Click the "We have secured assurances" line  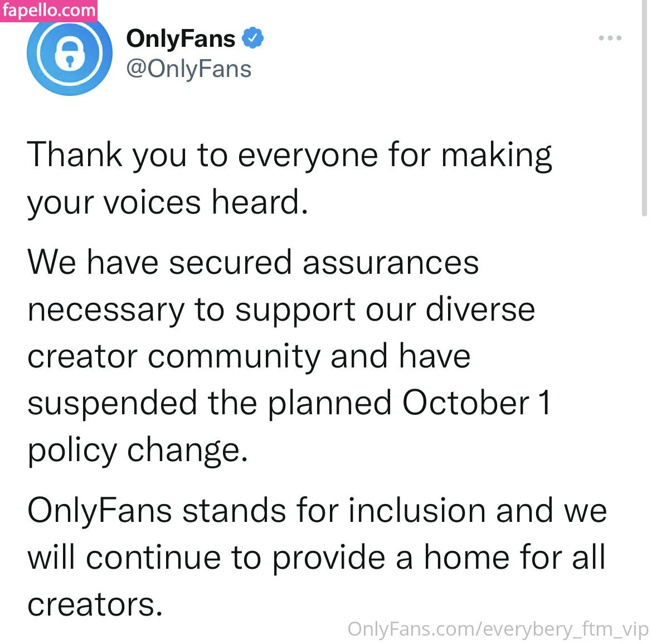(253, 262)
